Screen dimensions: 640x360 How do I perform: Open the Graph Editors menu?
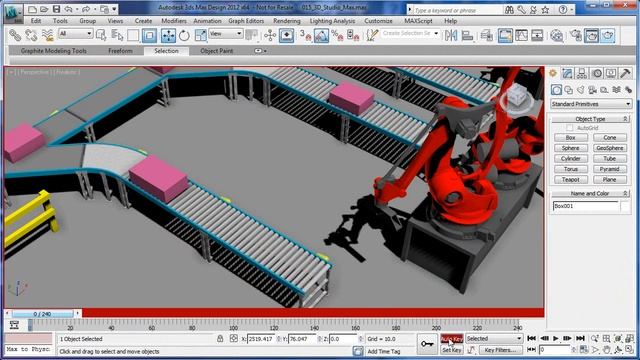(x=246, y=21)
